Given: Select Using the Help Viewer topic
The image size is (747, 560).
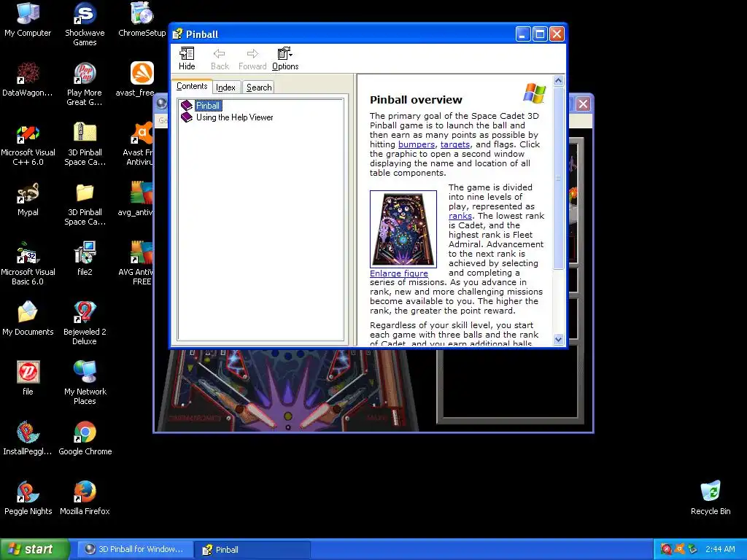Looking at the screenshot, I should tap(234, 117).
